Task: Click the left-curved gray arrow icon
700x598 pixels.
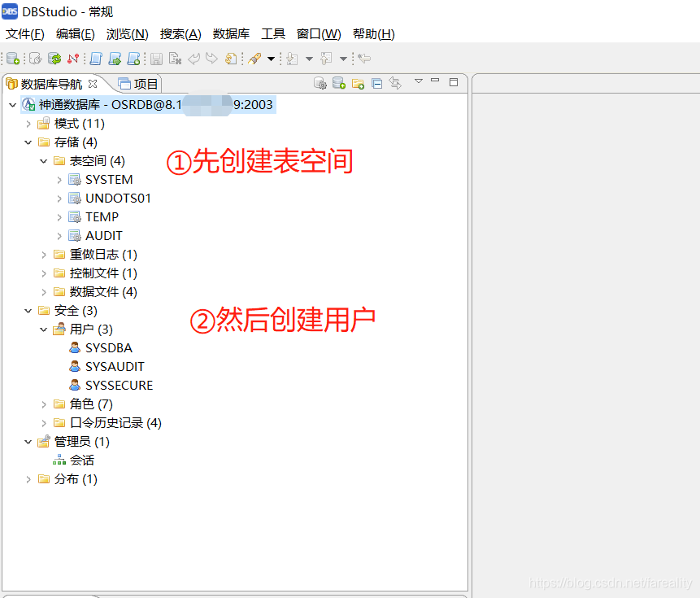Action: (193, 59)
